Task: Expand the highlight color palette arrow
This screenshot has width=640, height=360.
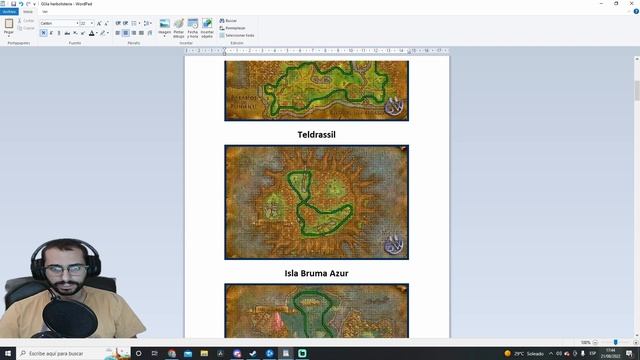Action: pyautogui.click(x=108, y=33)
